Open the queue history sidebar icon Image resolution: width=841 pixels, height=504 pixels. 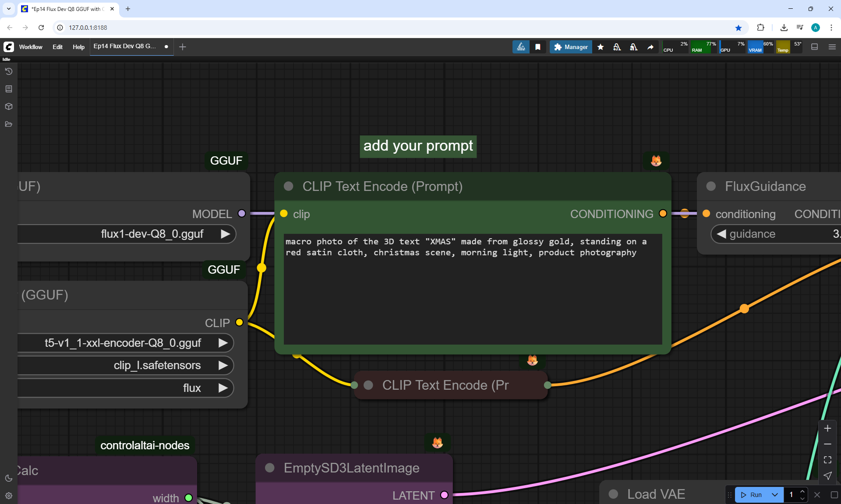[x=9, y=71]
